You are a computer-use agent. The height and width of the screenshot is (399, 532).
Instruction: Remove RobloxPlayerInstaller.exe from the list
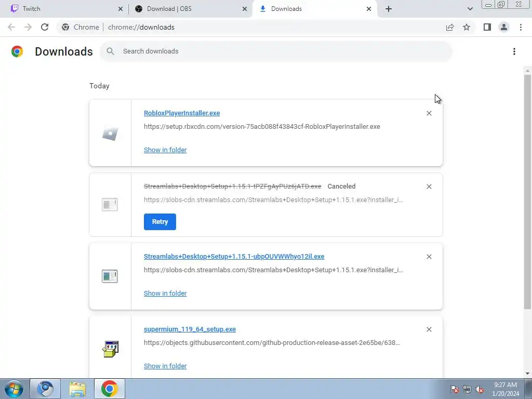pyautogui.click(x=429, y=113)
